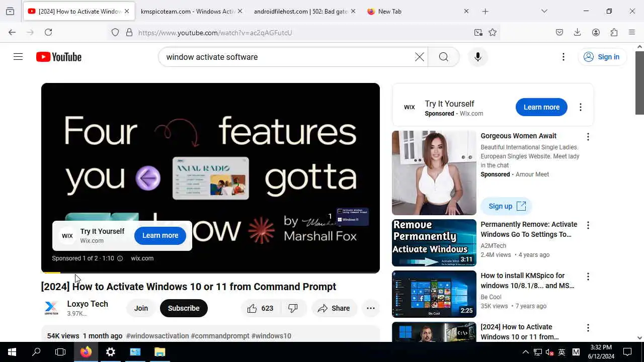Open Gorgeous Women Await ad image

[434, 173]
